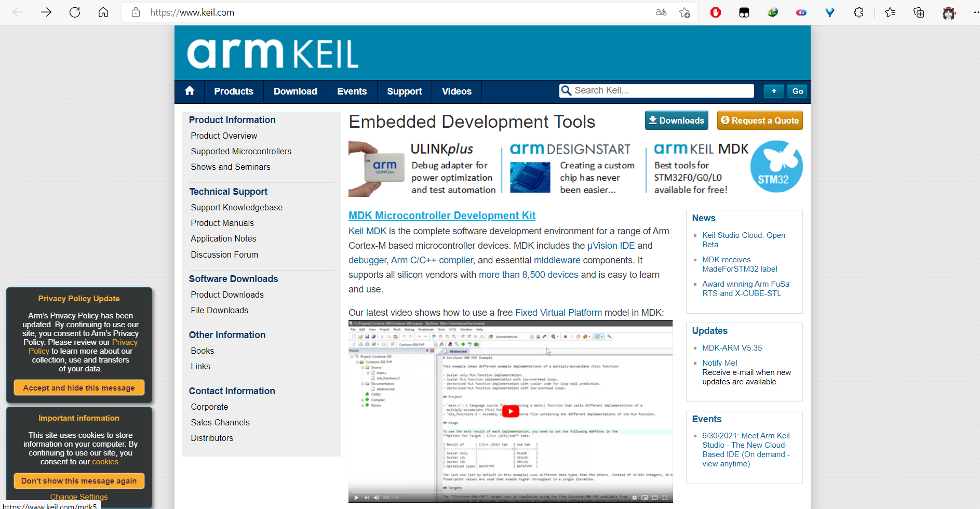The width and height of the screenshot is (980, 509).
Task: Open the Fixed Virtual Platform link
Action: click(x=558, y=313)
